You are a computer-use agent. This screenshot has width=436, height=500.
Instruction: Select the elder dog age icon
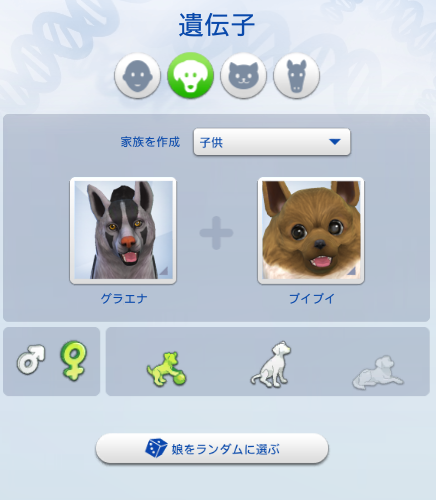(378, 372)
